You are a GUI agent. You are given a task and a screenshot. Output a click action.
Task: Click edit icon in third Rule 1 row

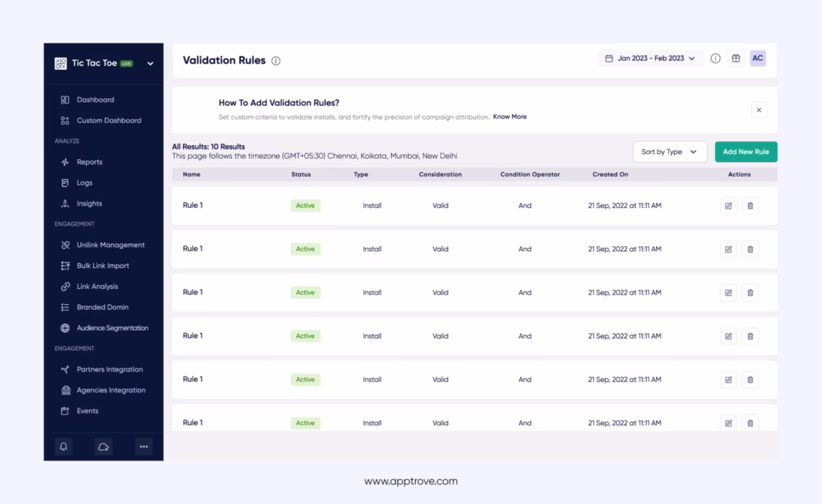click(x=729, y=293)
